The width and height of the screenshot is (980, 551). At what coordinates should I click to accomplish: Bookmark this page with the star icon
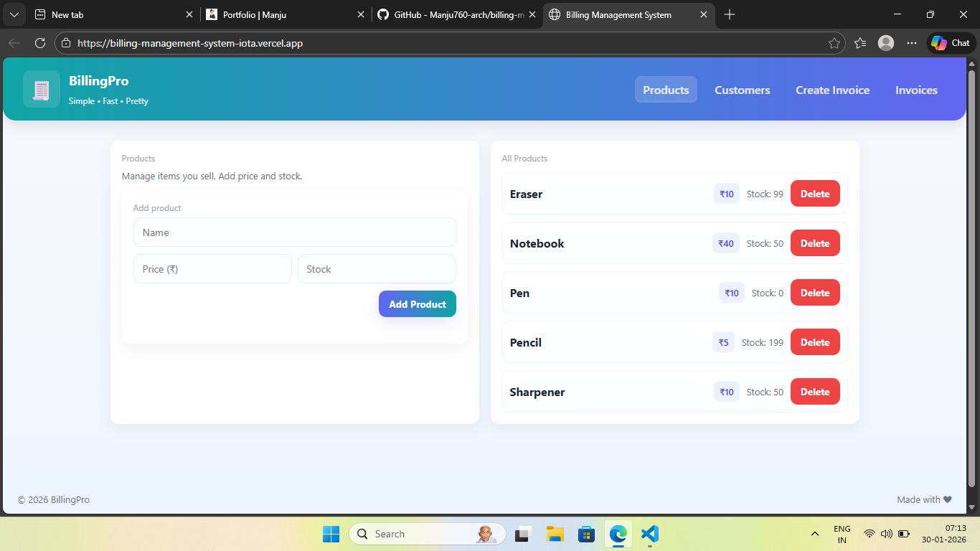coord(834,43)
